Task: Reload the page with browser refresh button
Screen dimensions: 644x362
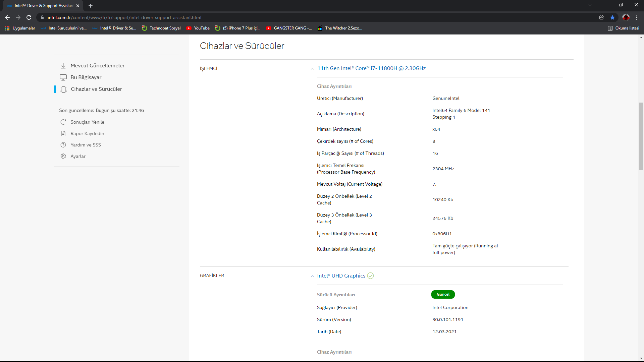Action: pyautogui.click(x=29, y=17)
